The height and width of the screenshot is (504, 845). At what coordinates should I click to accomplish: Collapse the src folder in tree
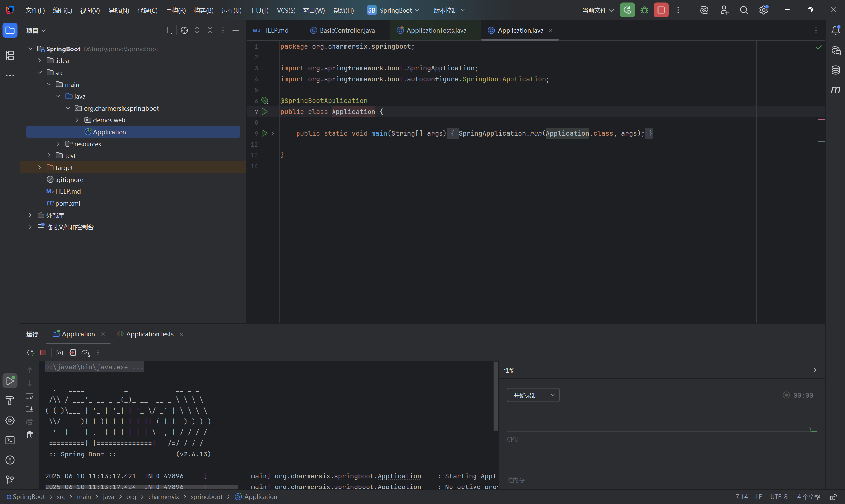[x=39, y=72]
